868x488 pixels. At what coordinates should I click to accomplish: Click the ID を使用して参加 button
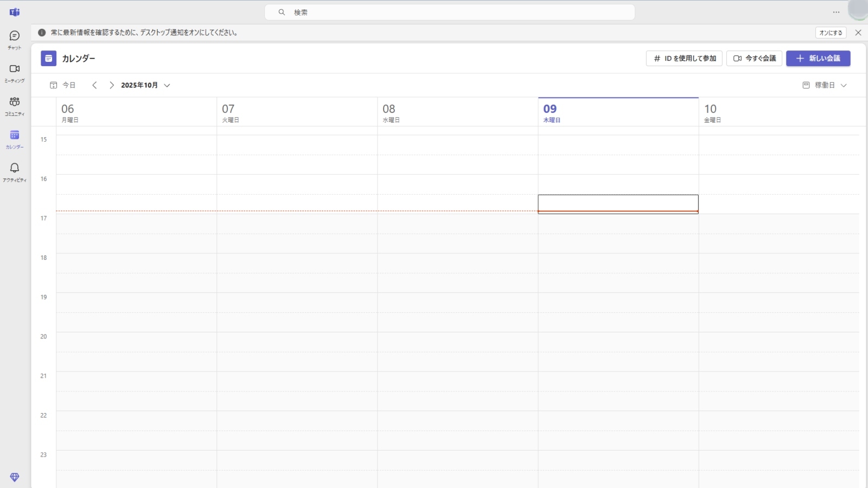[x=684, y=59]
